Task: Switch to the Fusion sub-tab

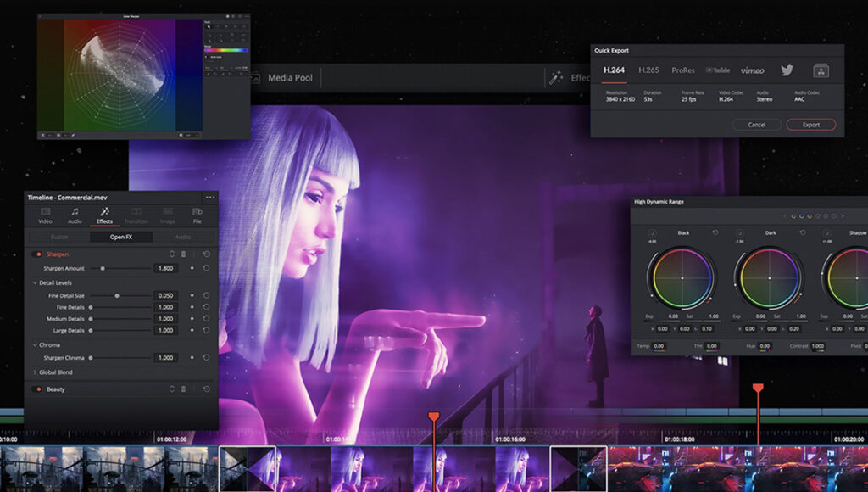Action: tap(59, 238)
